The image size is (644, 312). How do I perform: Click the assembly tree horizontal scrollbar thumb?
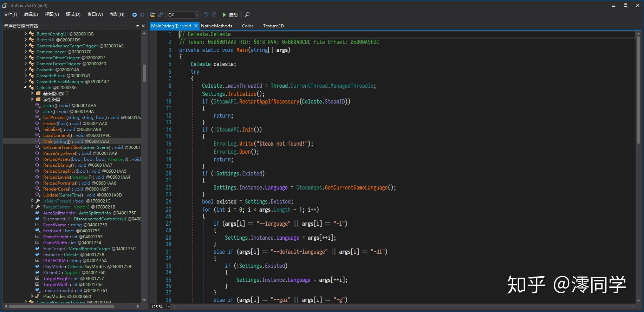[x=61, y=306]
